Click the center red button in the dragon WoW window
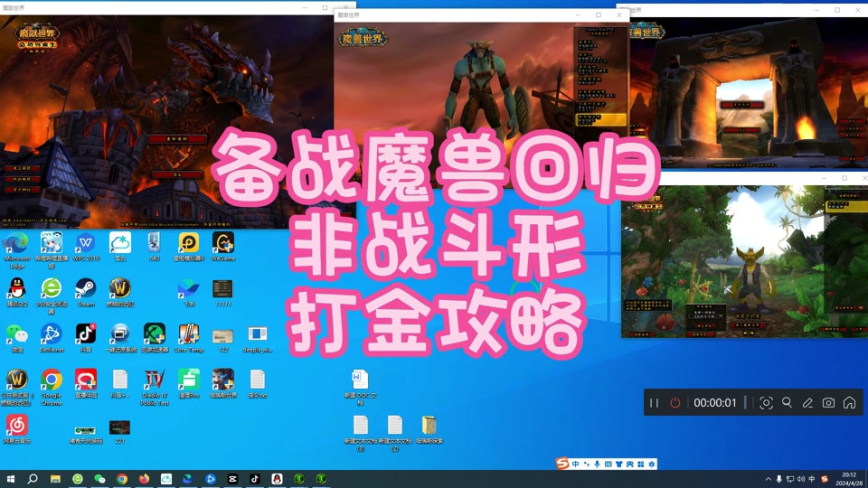The height and width of the screenshot is (488, 868). pyautogui.click(x=177, y=139)
